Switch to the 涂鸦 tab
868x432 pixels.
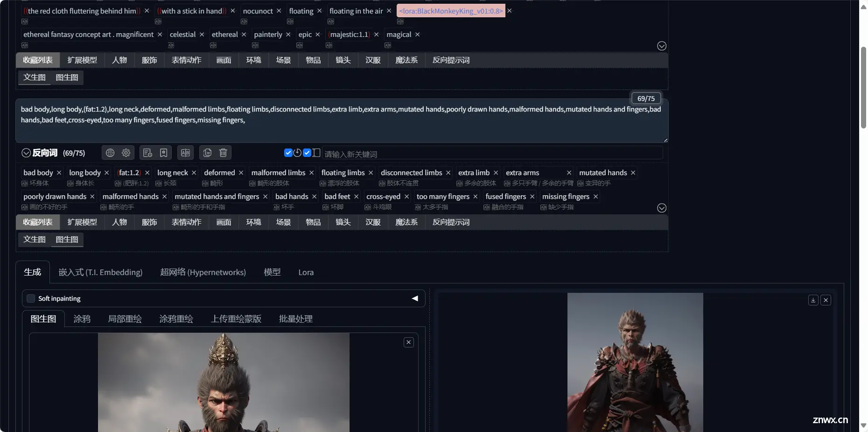[82, 319]
